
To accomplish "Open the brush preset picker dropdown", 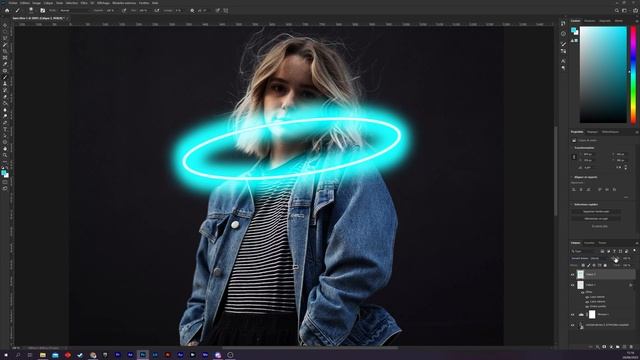I will [32, 11].
